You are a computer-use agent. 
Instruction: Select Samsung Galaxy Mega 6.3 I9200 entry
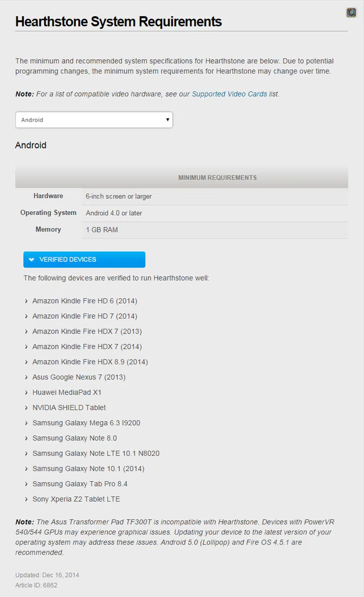[86, 423]
